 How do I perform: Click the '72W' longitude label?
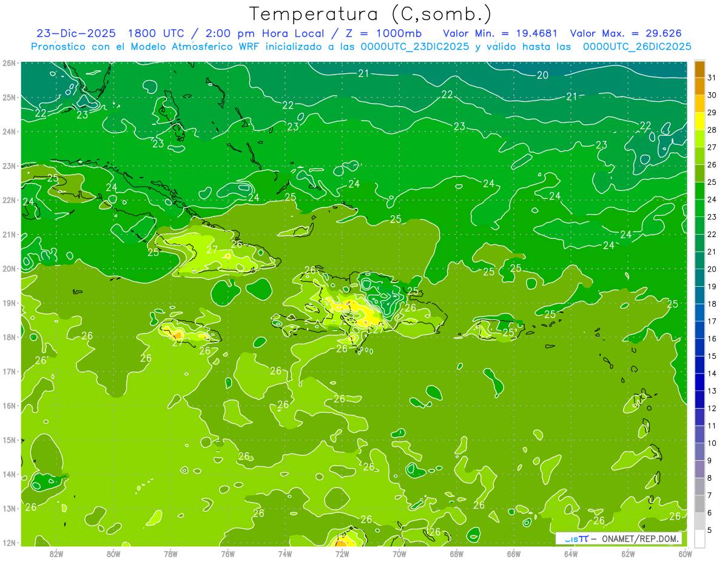(342, 553)
